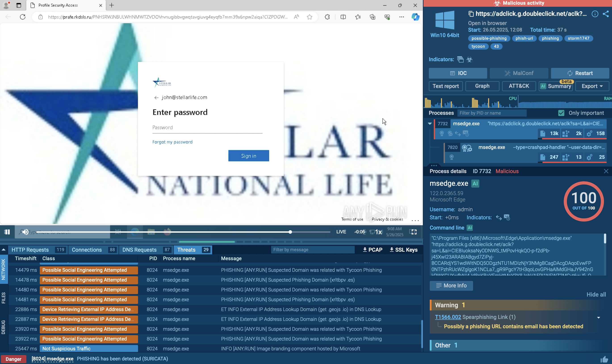Open the HTTP Requests tab
The width and height of the screenshot is (612, 364).
pyautogui.click(x=30, y=250)
